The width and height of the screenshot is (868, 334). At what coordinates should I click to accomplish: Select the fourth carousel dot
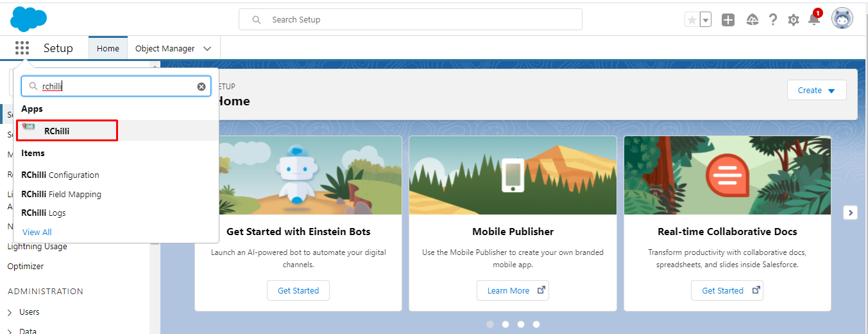[536, 324]
